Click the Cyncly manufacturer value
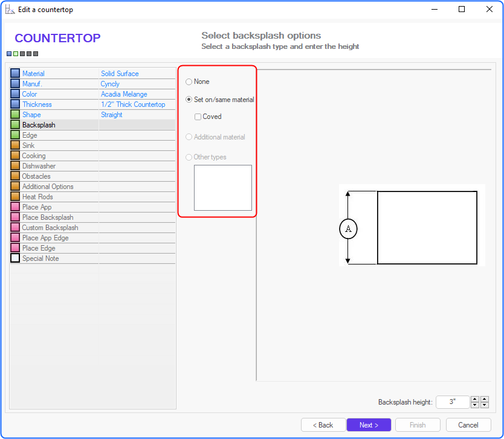504x439 pixels. click(x=110, y=84)
